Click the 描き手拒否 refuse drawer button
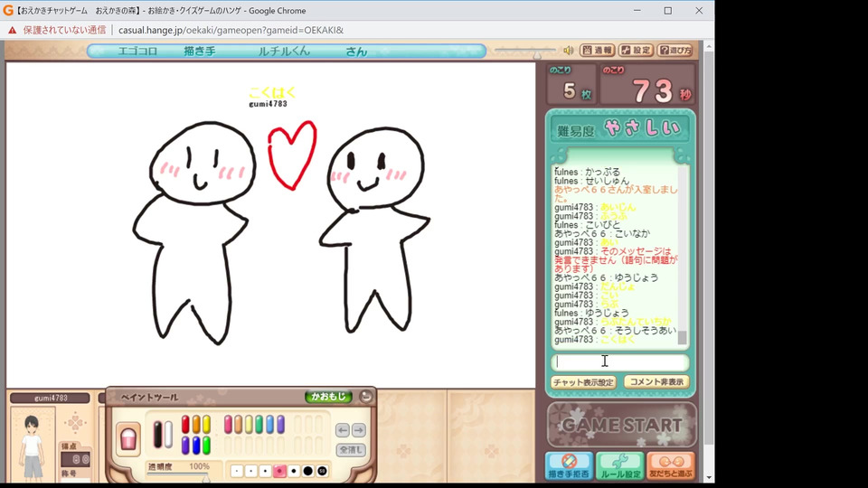Viewport: 868px width, 488px height. click(569, 465)
